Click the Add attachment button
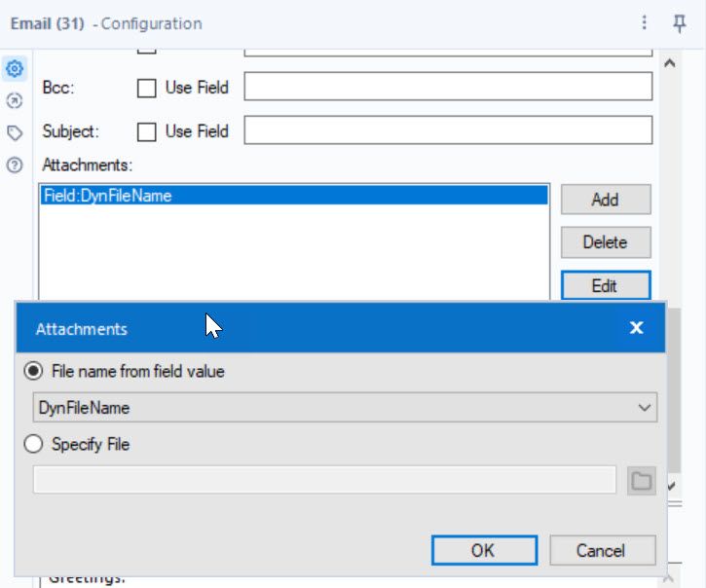The width and height of the screenshot is (706, 588). [606, 200]
